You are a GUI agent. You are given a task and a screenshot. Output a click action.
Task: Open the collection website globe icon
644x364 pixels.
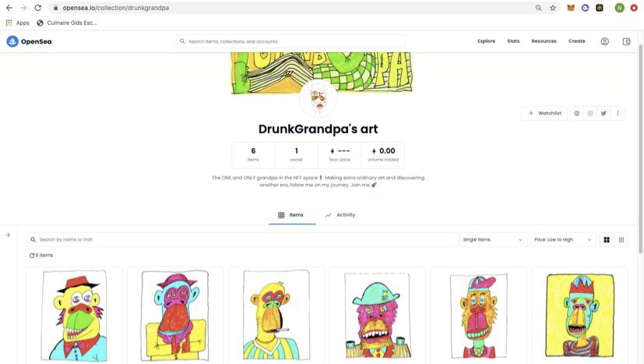(577, 113)
